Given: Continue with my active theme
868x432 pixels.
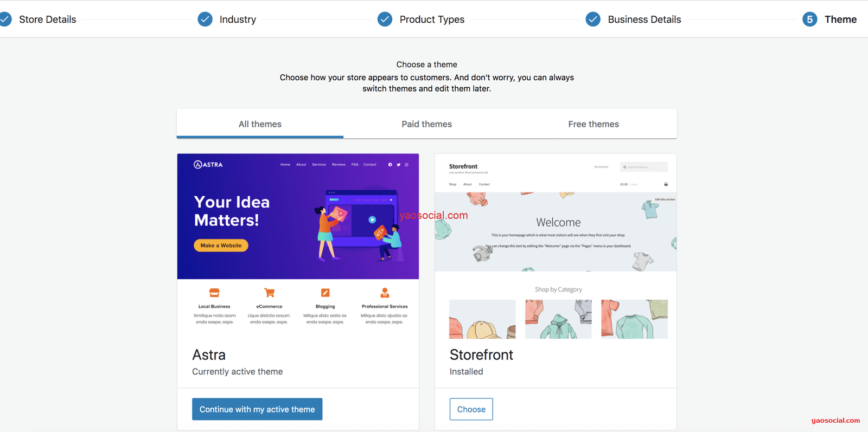Looking at the screenshot, I should (257, 409).
